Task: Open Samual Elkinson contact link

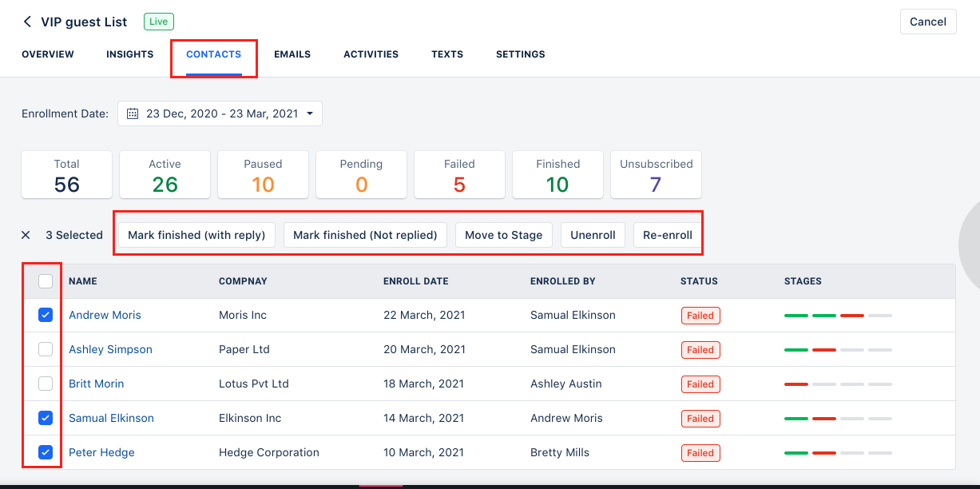Action: pos(111,418)
